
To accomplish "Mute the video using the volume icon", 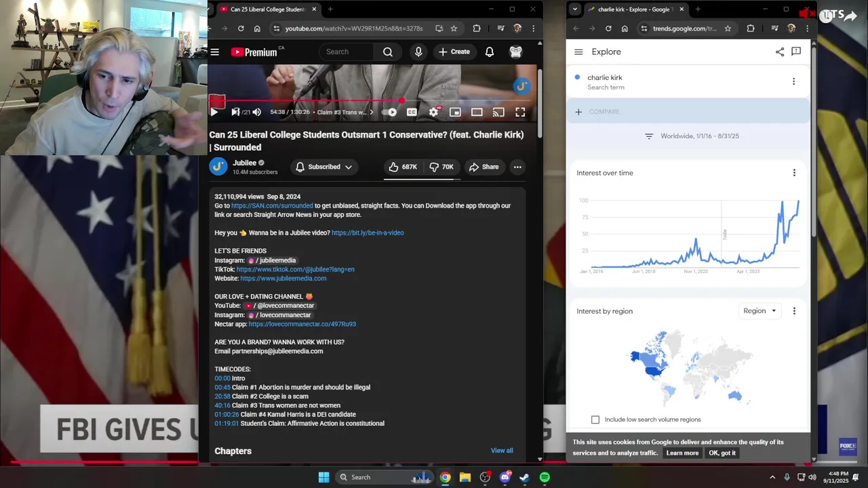I will (256, 112).
